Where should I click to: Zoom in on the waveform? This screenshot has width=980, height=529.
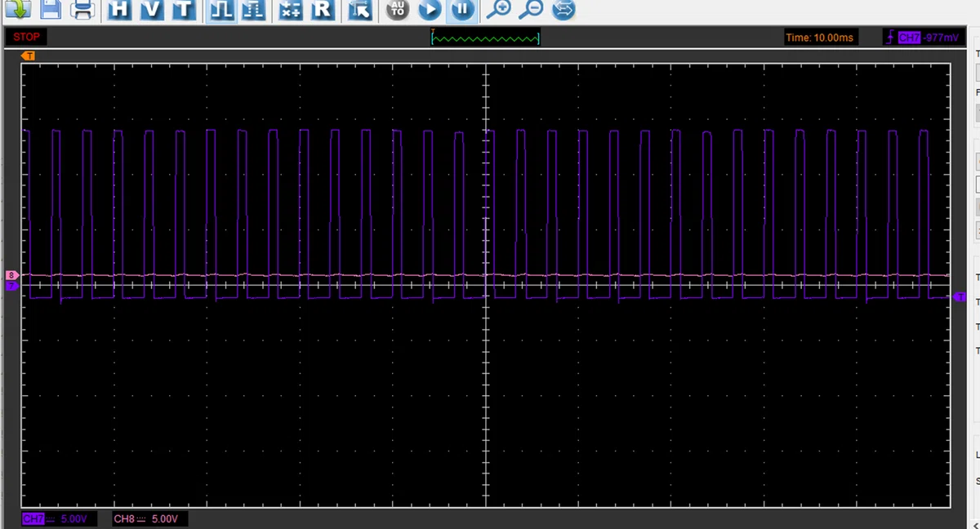click(498, 9)
